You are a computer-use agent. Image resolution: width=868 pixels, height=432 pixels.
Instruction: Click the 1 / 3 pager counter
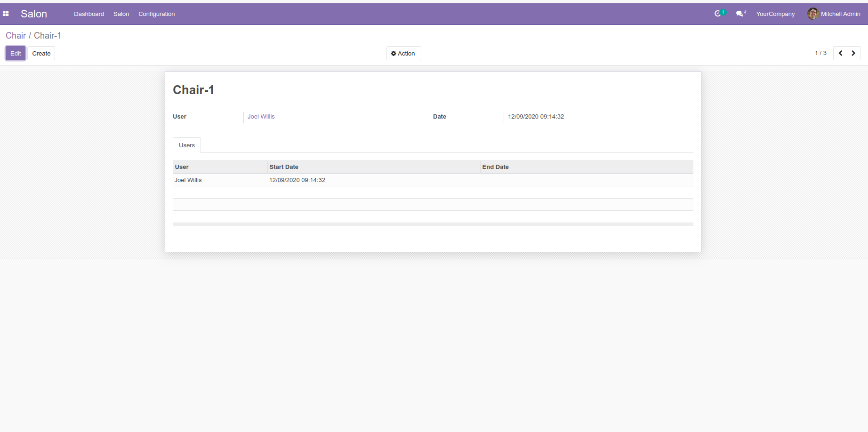[x=820, y=53]
